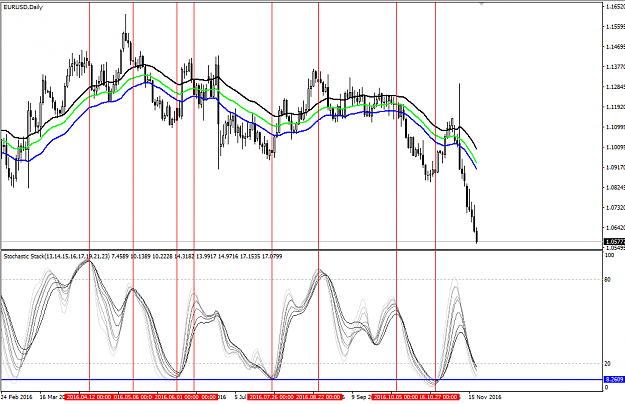Click the 5 Jul date on time axis
Image resolution: width=625 pixels, height=404 pixels.
coord(240,397)
